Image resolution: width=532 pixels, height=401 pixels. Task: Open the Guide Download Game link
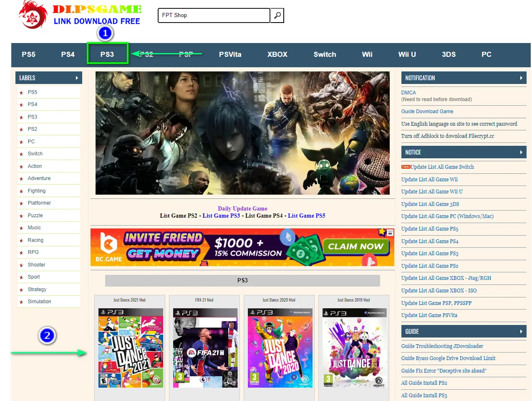tap(427, 112)
